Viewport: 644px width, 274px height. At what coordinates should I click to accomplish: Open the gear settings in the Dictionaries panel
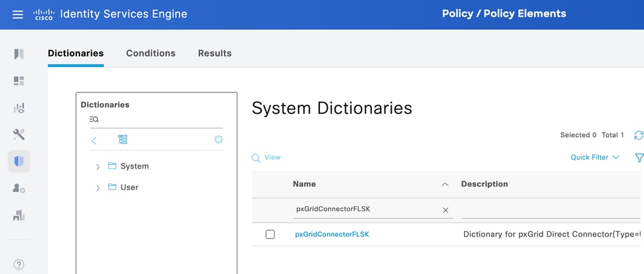(x=219, y=140)
